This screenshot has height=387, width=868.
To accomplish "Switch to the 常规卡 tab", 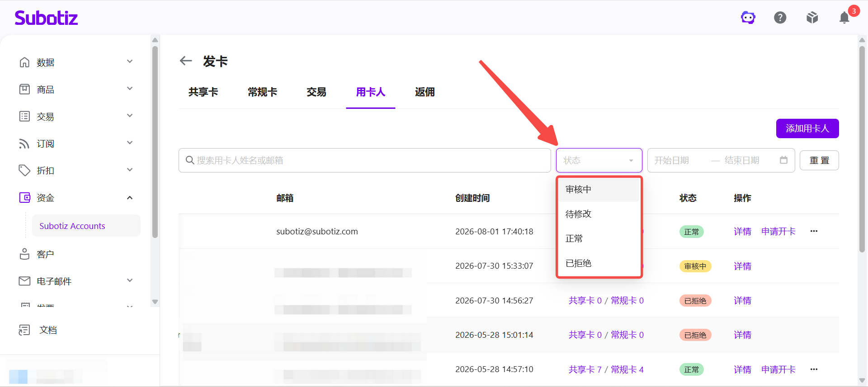I will (x=262, y=92).
